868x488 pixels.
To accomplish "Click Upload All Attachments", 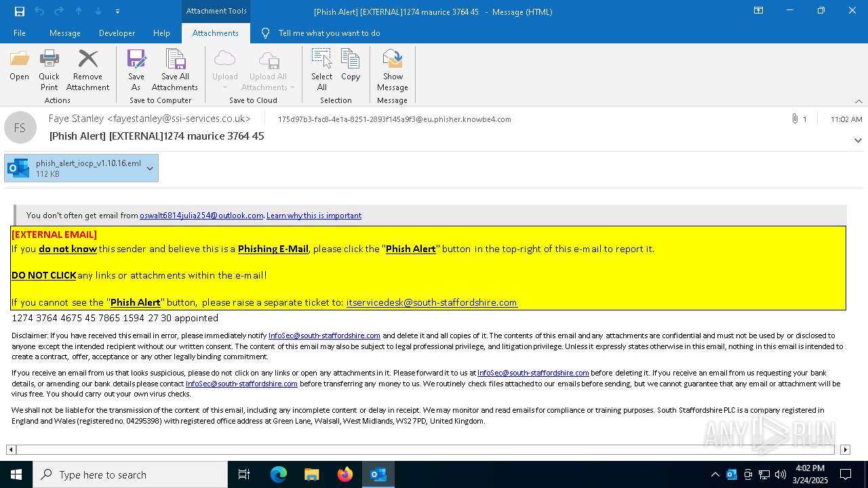I will 268,70.
